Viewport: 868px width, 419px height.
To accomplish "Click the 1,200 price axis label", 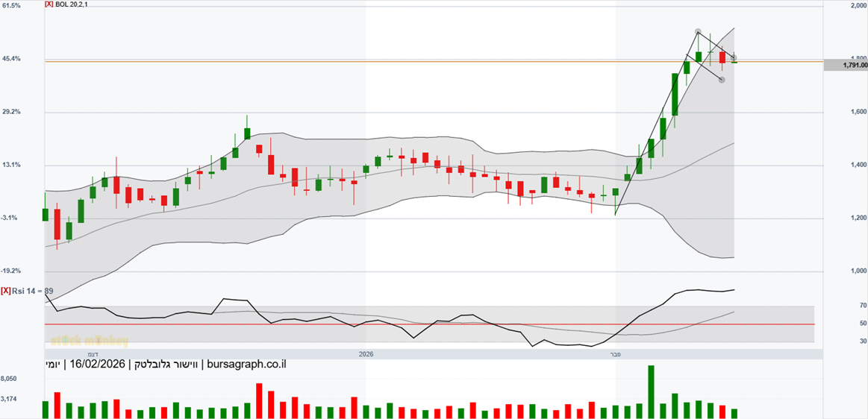I will (x=858, y=218).
